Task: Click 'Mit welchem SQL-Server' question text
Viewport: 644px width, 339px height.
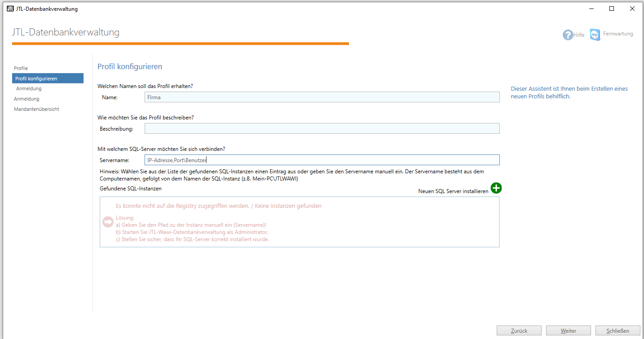Action: pyautogui.click(x=161, y=149)
